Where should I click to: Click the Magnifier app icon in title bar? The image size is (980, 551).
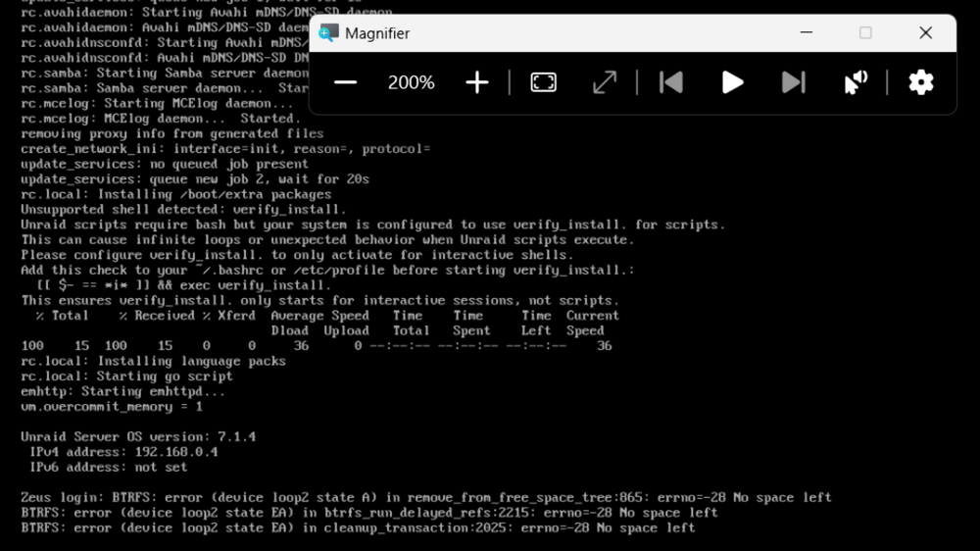pyautogui.click(x=328, y=33)
